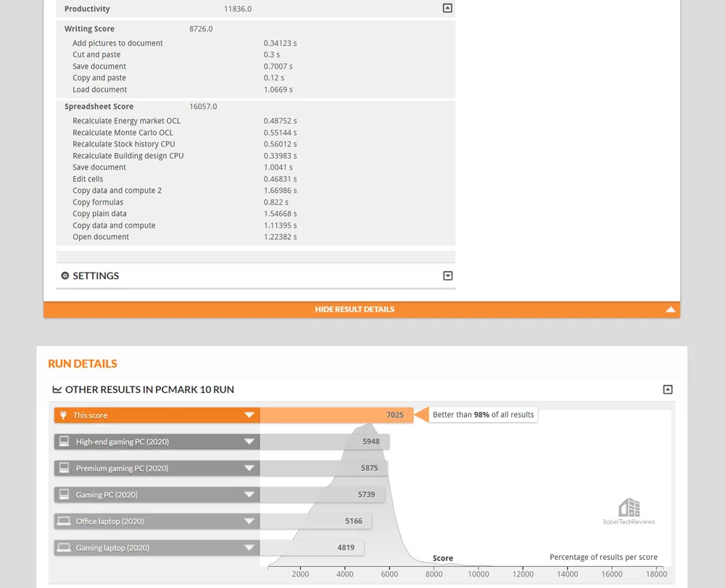The image size is (725, 588).
Task: Select Recalculate Stock history CPU row
Action: point(256,144)
